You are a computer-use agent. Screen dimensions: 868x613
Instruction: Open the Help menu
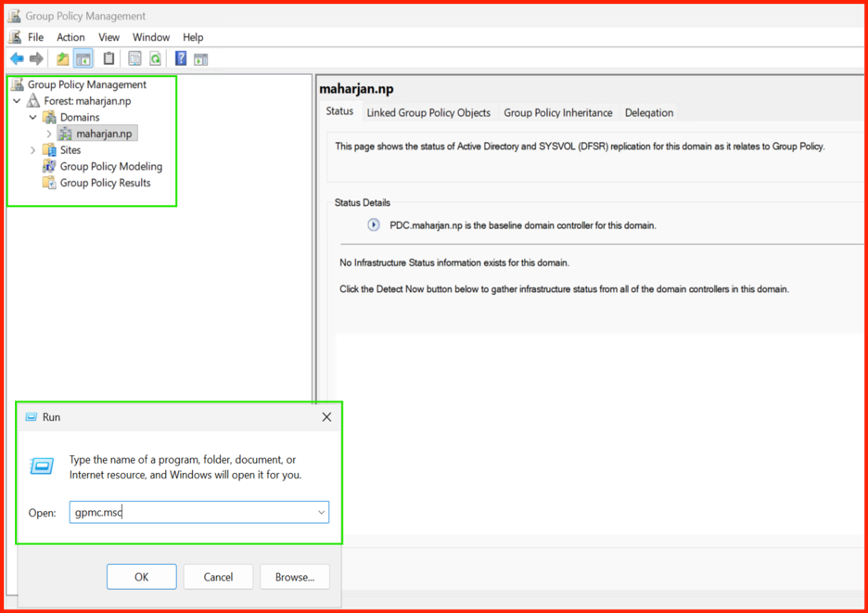[193, 37]
